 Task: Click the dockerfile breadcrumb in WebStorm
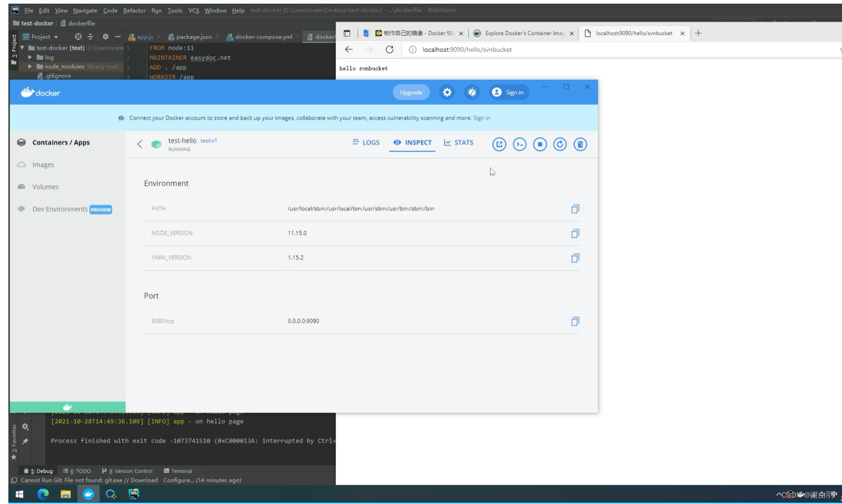click(x=78, y=23)
